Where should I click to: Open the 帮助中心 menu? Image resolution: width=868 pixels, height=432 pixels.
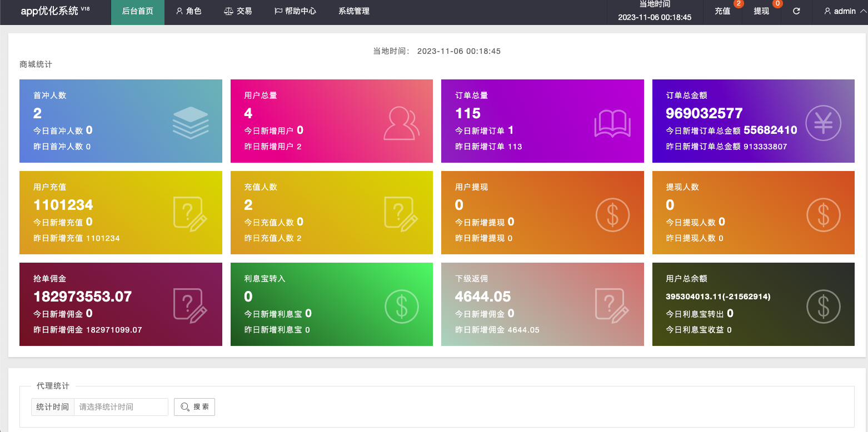[295, 11]
